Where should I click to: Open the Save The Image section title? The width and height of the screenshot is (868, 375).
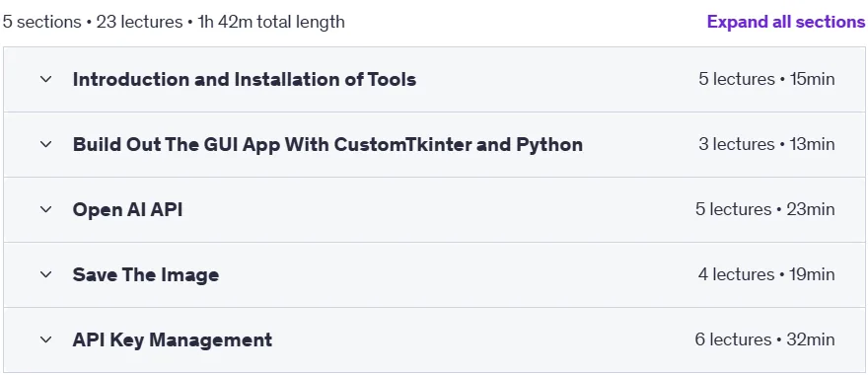[146, 274]
